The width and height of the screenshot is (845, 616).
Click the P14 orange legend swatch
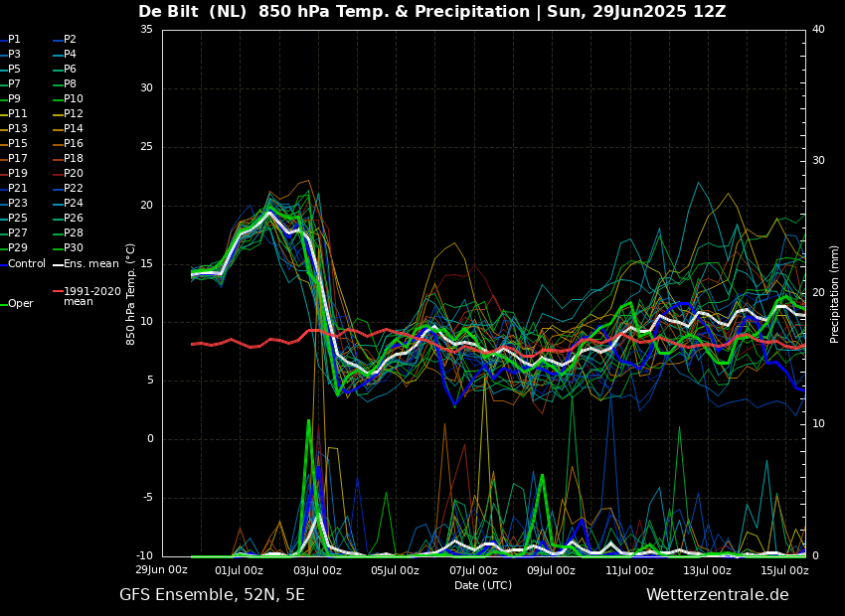(x=58, y=129)
